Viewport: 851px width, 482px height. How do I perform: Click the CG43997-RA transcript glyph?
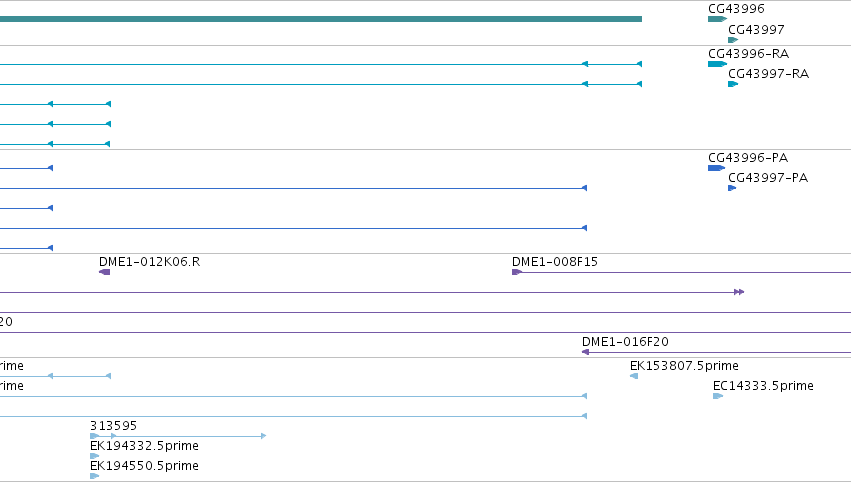coord(733,84)
